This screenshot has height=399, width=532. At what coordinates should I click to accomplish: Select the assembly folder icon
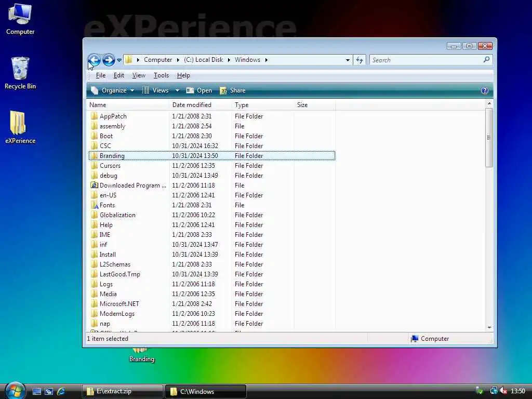pos(95,126)
